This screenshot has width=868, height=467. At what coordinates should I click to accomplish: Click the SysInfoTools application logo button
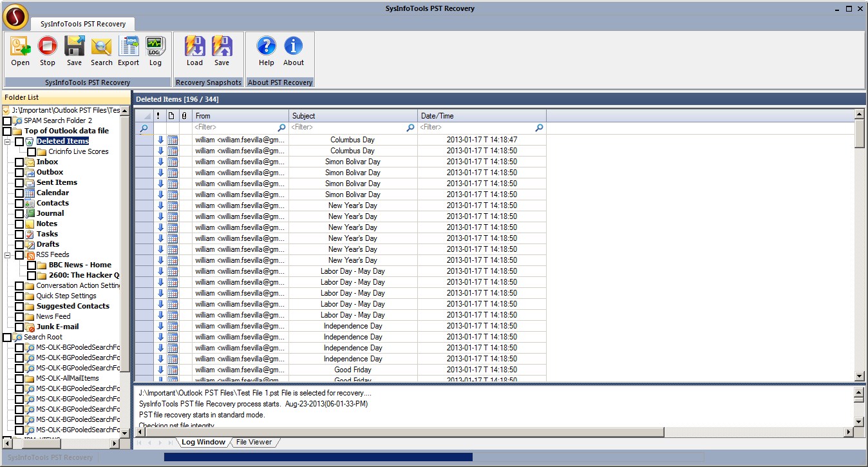[x=15, y=17]
